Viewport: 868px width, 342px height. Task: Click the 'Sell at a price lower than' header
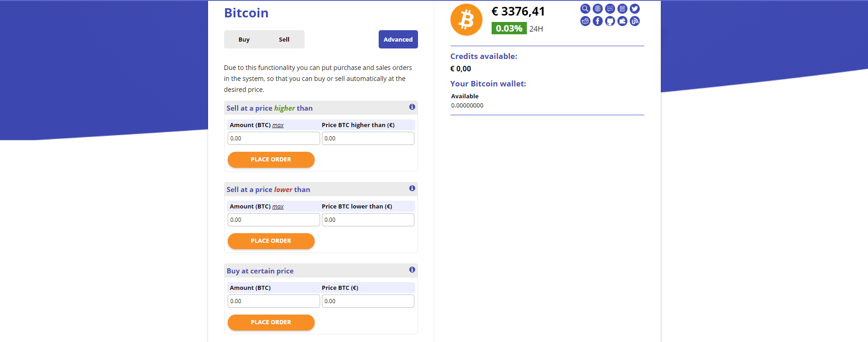point(268,190)
